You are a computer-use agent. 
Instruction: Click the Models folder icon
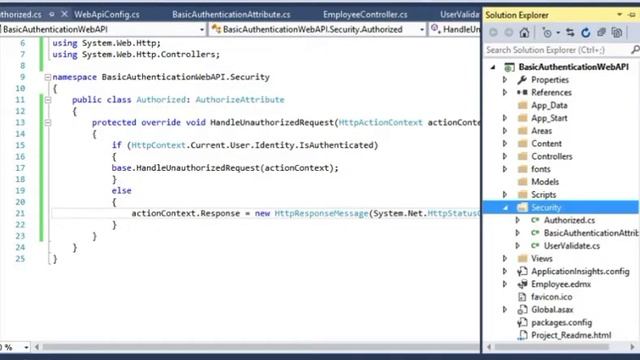point(522,182)
